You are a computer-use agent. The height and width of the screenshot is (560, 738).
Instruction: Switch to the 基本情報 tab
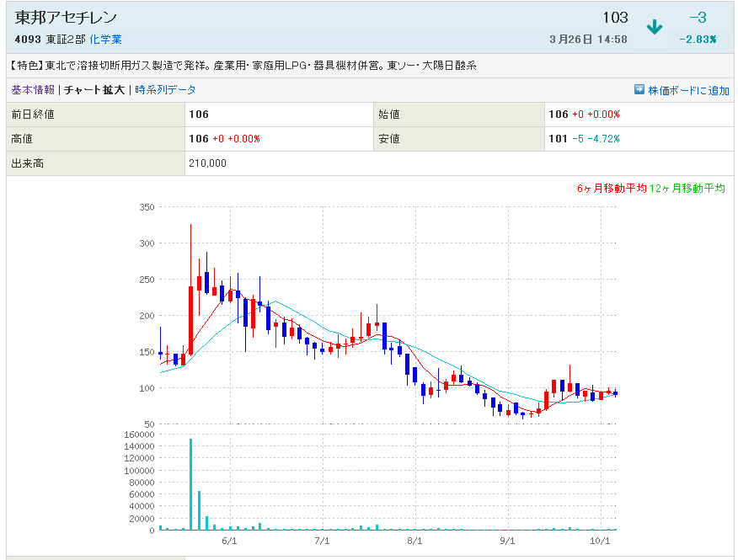point(32,90)
